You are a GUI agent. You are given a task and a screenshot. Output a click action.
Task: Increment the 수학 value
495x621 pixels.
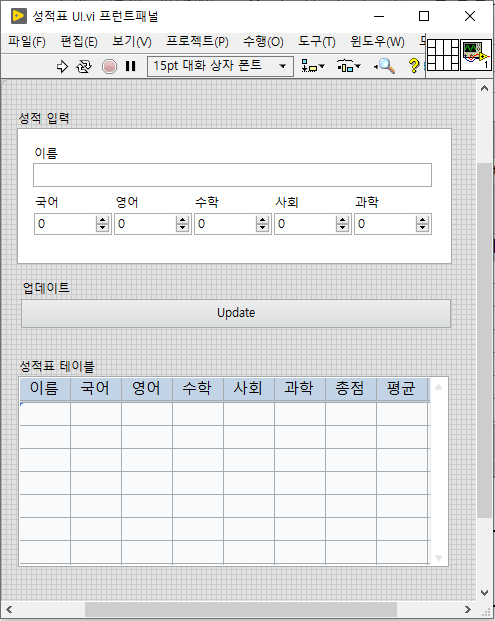tap(263, 220)
